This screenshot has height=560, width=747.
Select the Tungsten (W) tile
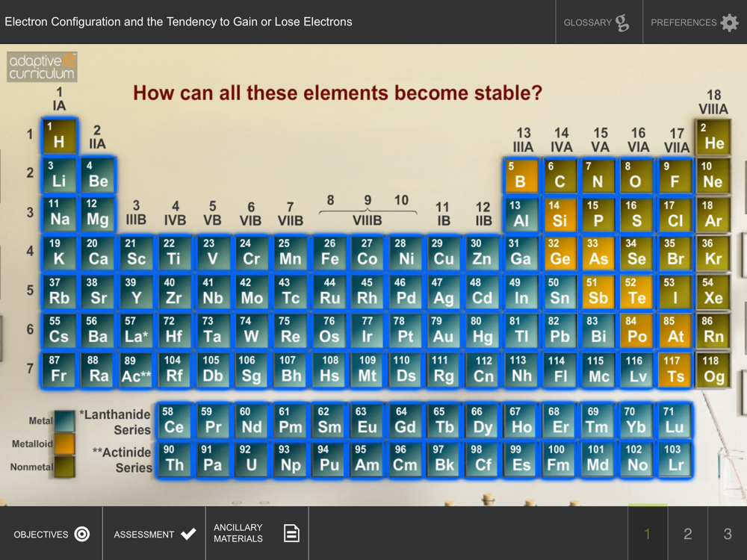point(252,331)
